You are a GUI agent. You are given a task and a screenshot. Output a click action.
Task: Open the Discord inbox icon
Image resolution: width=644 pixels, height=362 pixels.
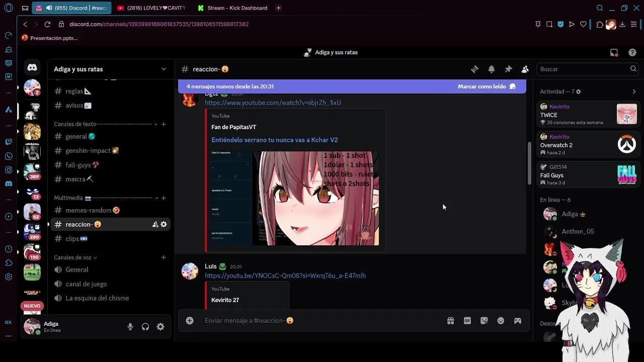click(614, 52)
